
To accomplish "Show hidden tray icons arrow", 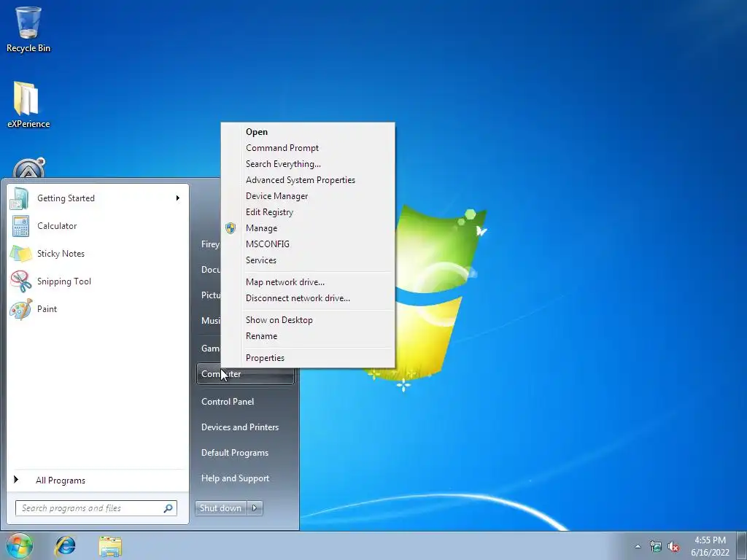I will pyautogui.click(x=638, y=546).
